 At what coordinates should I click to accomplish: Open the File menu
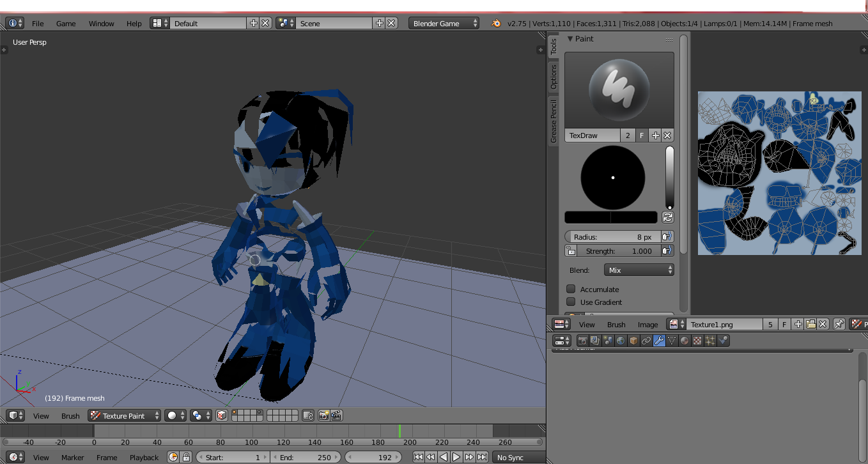[x=38, y=23]
